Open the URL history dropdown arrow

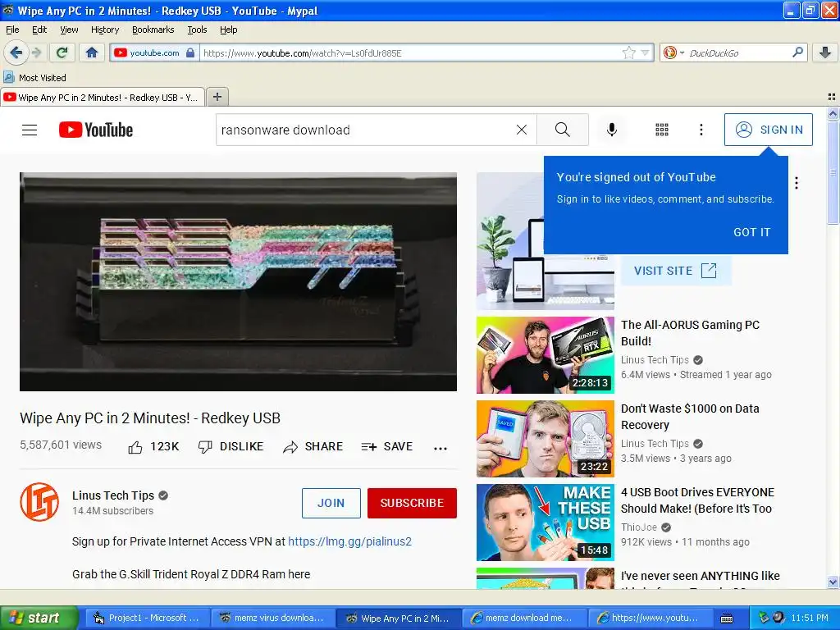point(645,52)
